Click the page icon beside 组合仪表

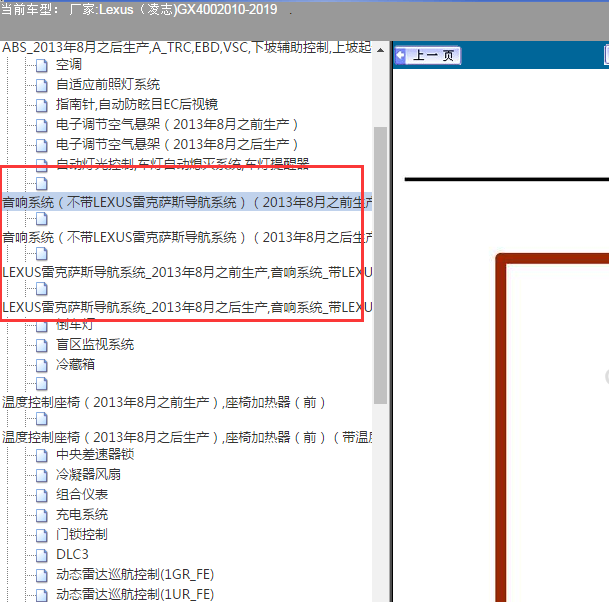[42, 495]
